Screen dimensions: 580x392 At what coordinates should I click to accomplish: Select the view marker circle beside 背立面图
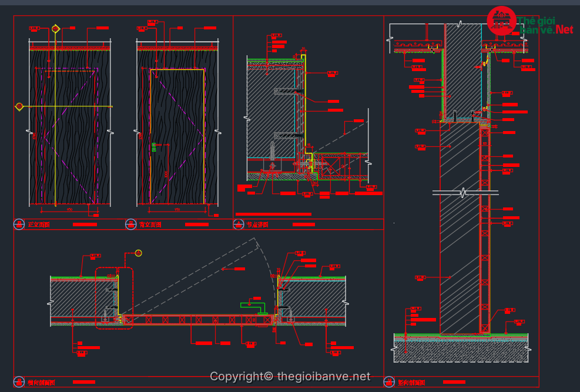131,224
